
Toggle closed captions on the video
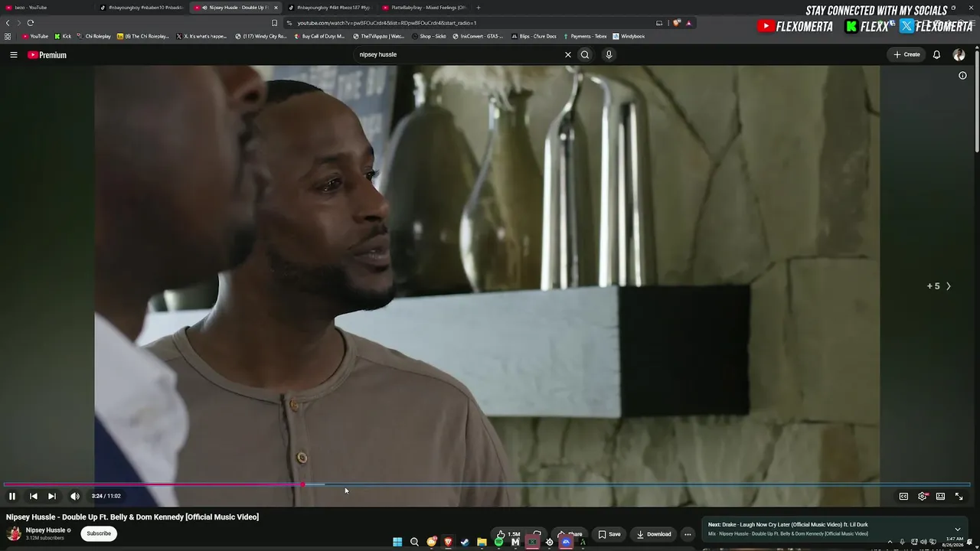(903, 496)
